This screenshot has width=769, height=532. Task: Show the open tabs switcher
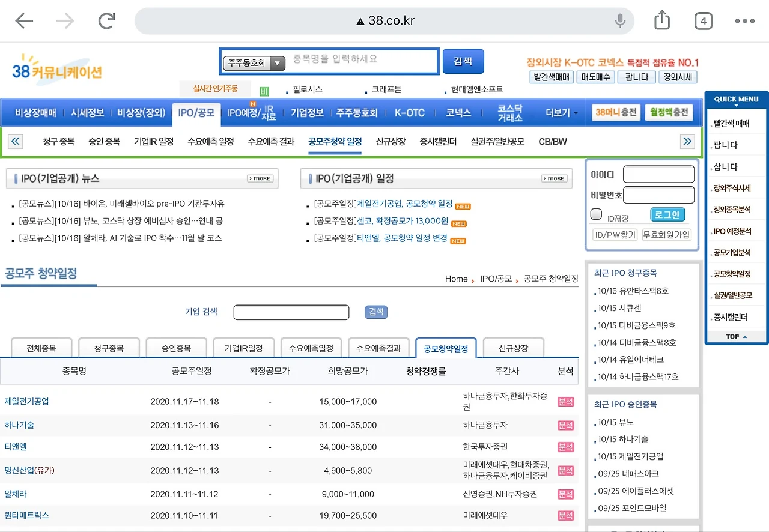(704, 22)
